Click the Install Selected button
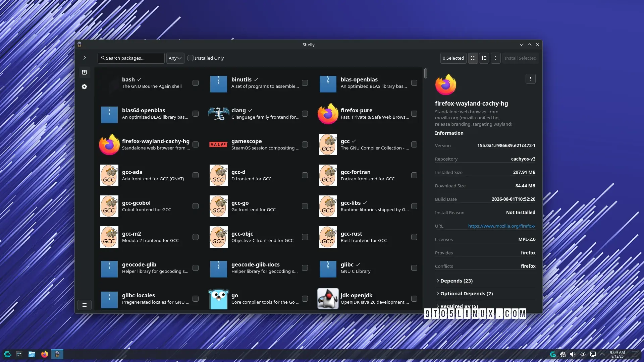The width and height of the screenshot is (644, 362). [x=520, y=58]
